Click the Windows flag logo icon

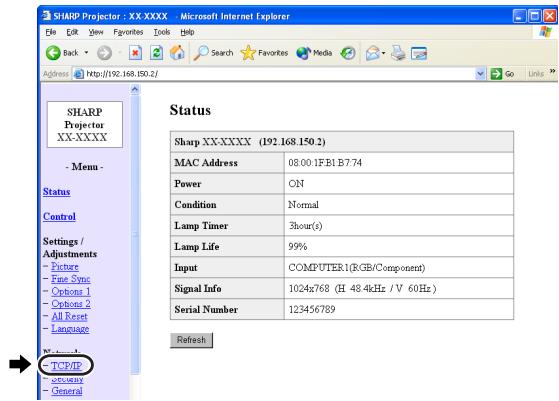(x=545, y=32)
